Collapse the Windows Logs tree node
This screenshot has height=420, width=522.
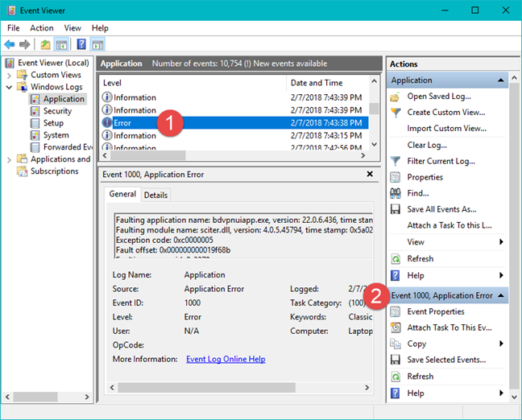(9, 88)
